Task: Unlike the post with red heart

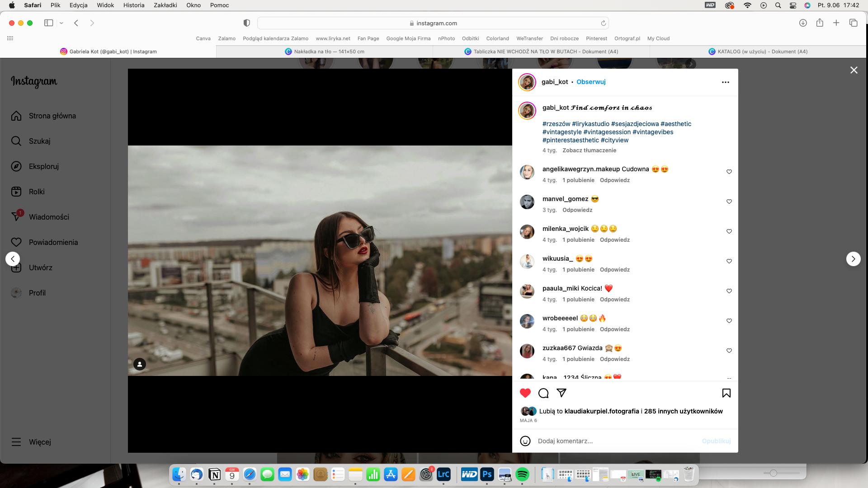Action: pos(525,393)
